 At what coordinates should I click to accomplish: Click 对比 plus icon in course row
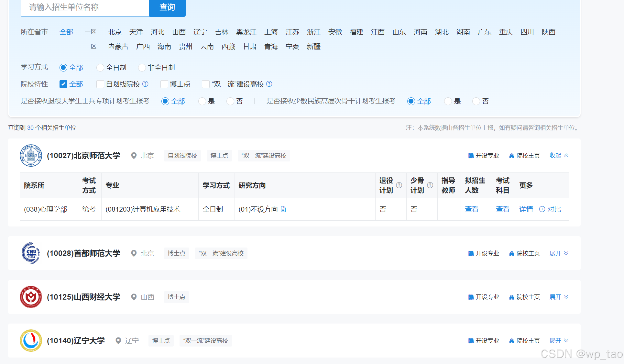tap(542, 209)
